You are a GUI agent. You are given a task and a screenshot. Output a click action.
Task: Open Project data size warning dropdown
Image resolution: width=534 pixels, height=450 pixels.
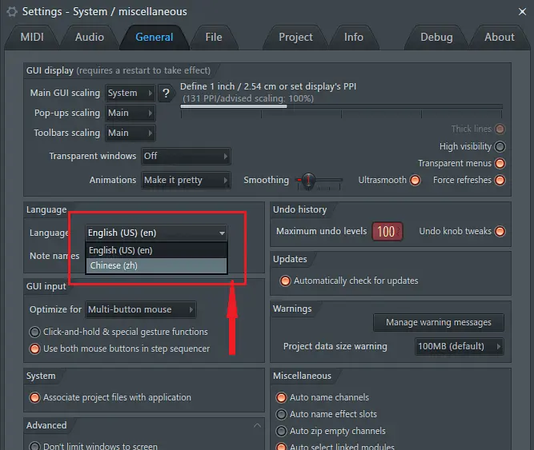459,346
